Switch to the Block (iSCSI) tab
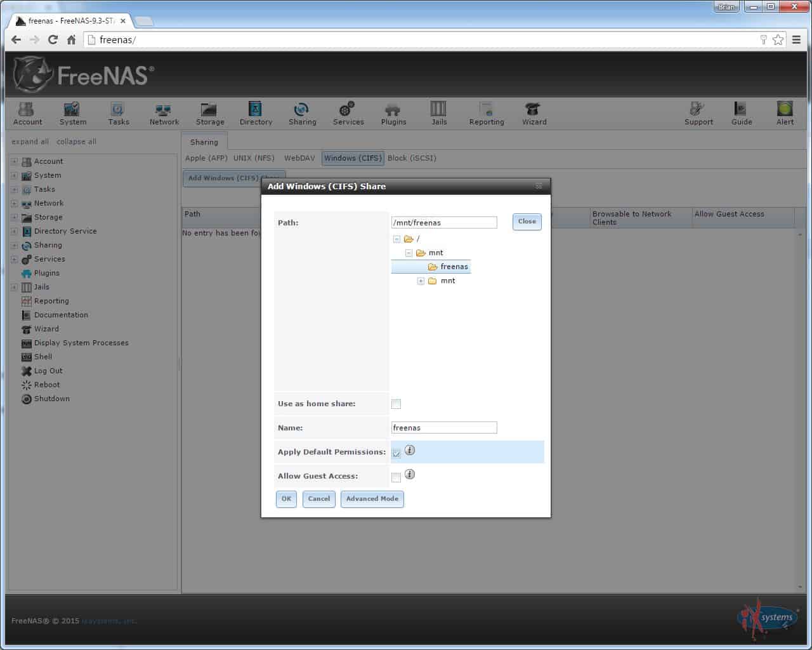The image size is (812, 650). (x=412, y=158)
